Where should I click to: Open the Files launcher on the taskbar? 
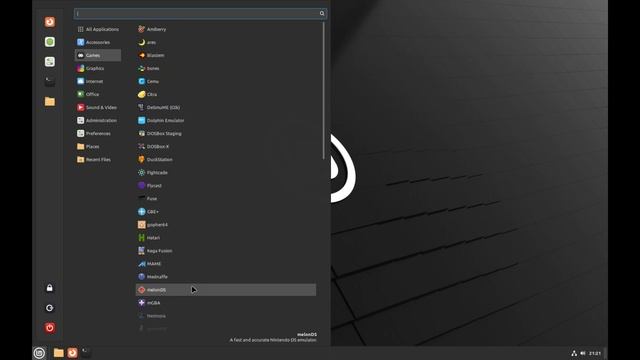(x=59, y=353)
